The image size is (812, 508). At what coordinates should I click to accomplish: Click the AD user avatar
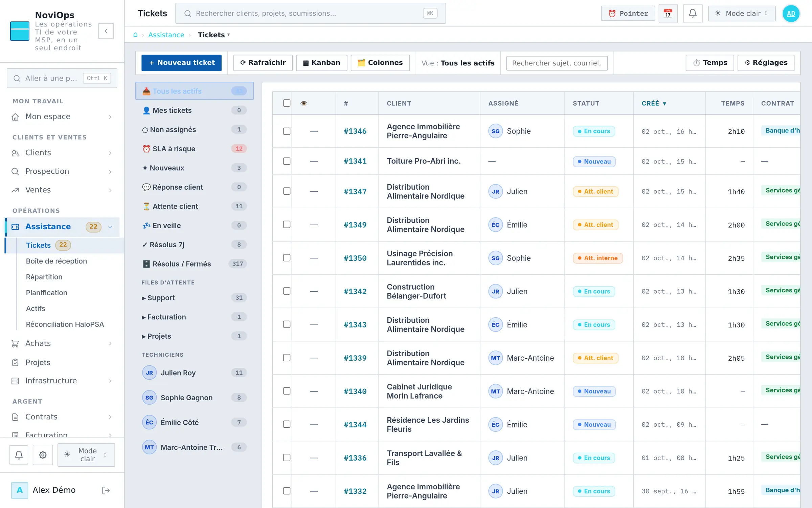pos(791,14)
